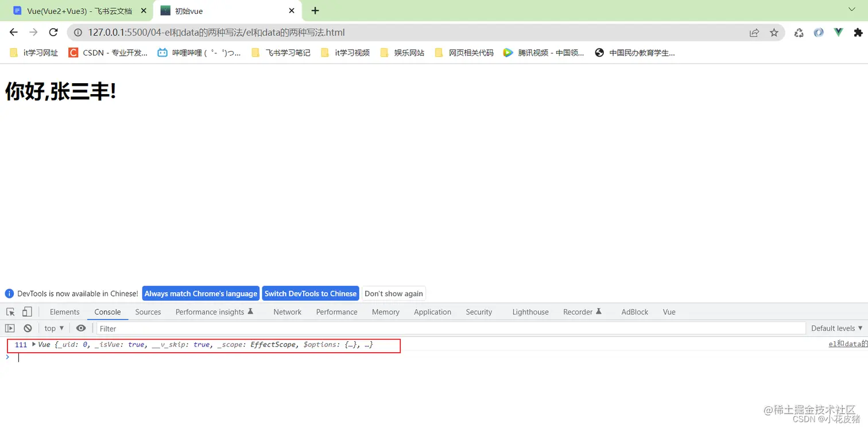Viewport: 868px width, 428px height.
Task: Switch to the Security panel tab
Action: pos(479,312)
